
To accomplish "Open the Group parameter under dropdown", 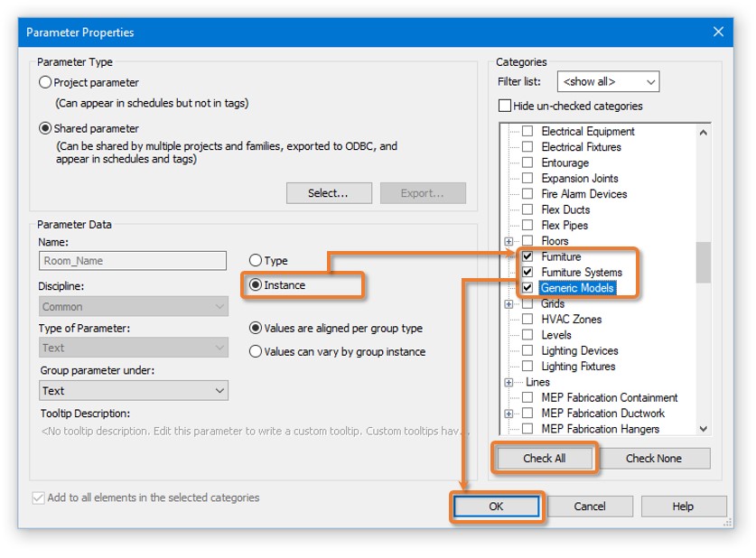I will (x=133, y=390).
